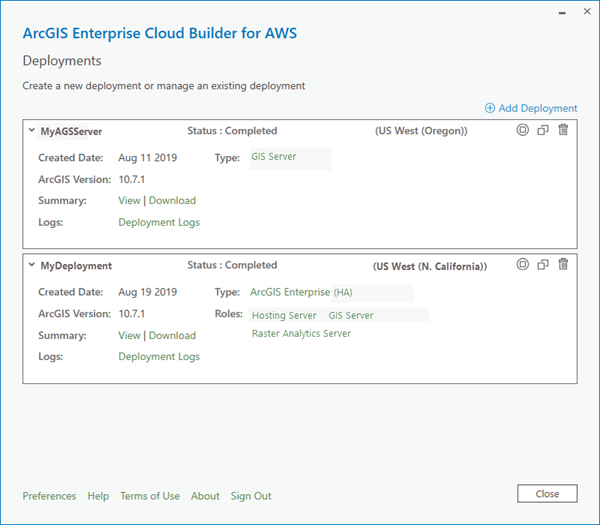Image resolution: width=600 pixels, height=525 pixels.
Task: Open the About link
Action: pyautogui.click(x=205, y=496)
